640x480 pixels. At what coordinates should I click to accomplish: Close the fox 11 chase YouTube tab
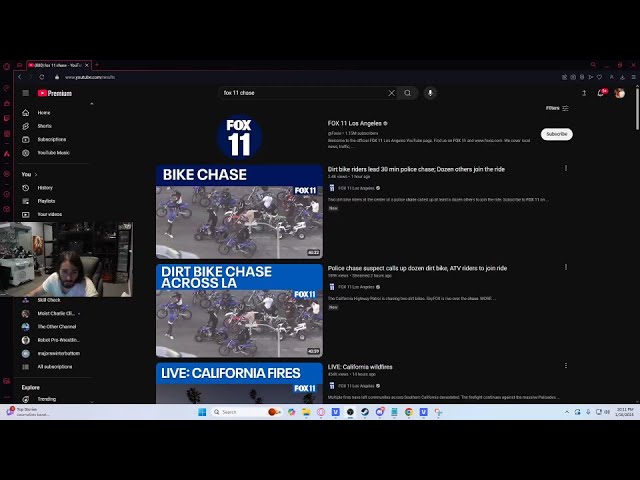(x=87, y=65)
